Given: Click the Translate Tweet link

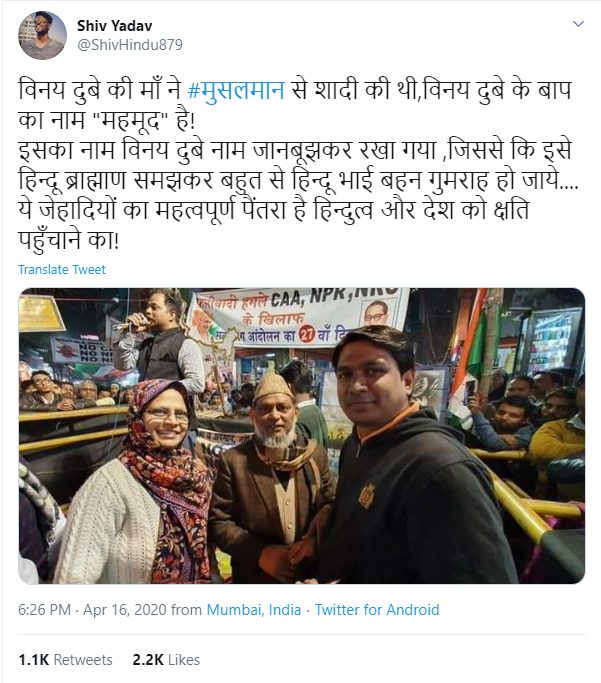Looking at the screenshot, I should coord(61,270).
